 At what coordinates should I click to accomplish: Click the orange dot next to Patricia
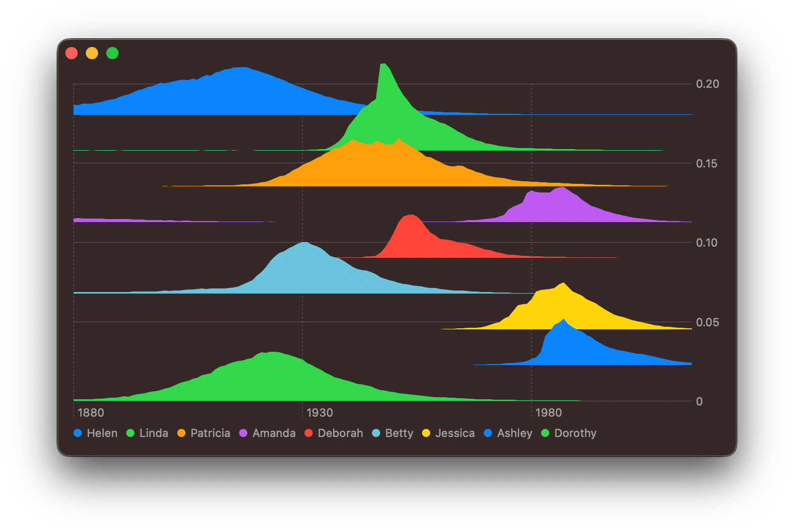(x=180, y=433)
